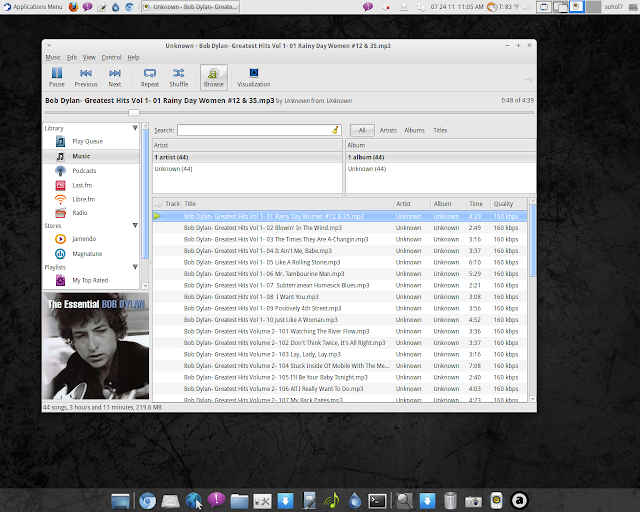Select '1 artist (44)' in Artist list
The height and width of the screenshot is (512, 640).
tap(247, 157)
